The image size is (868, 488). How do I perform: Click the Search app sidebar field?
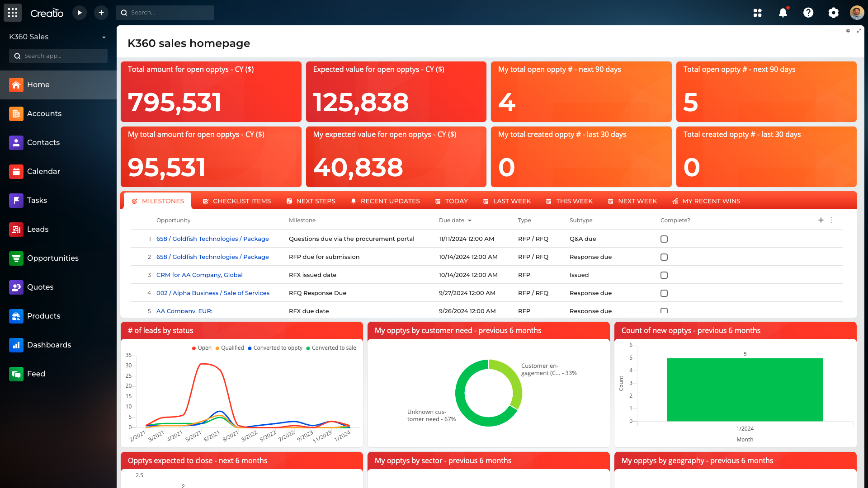coord(58,56)
